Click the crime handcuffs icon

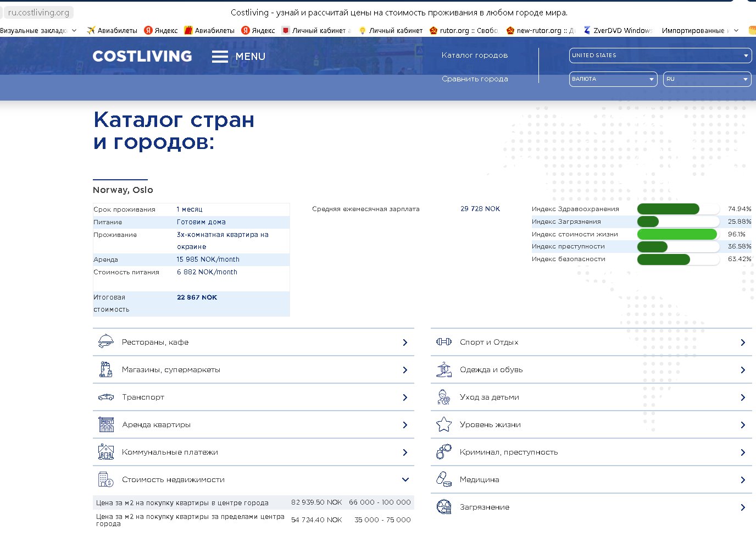(x=443, y=452)
